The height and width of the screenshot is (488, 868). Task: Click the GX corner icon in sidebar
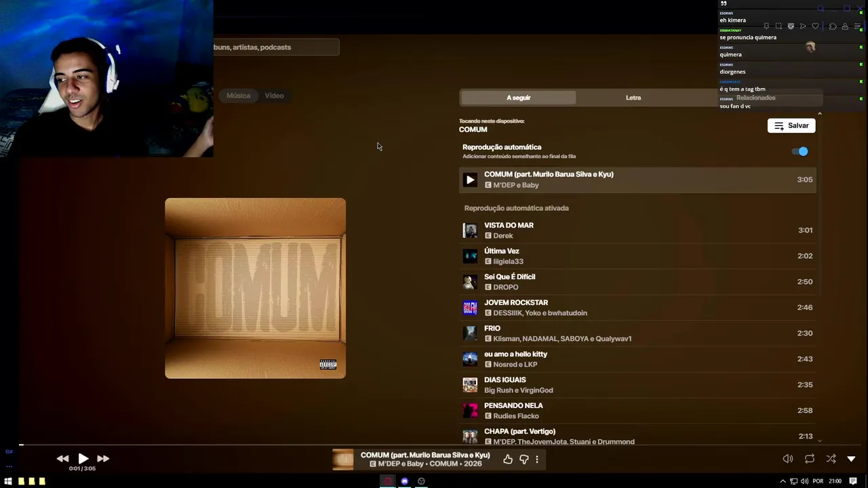(9, 451)
